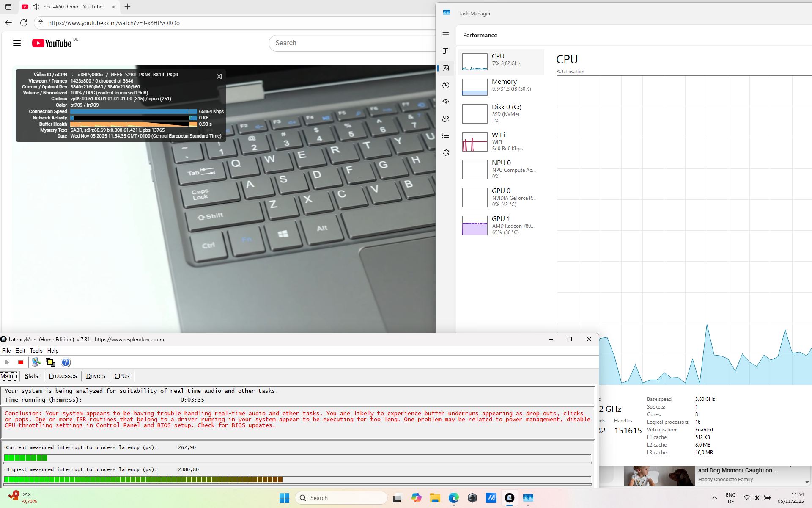Open Task Manager Startup apps icon
The width and height of the screenshot is (812, 508).
(x=446, y=102)
